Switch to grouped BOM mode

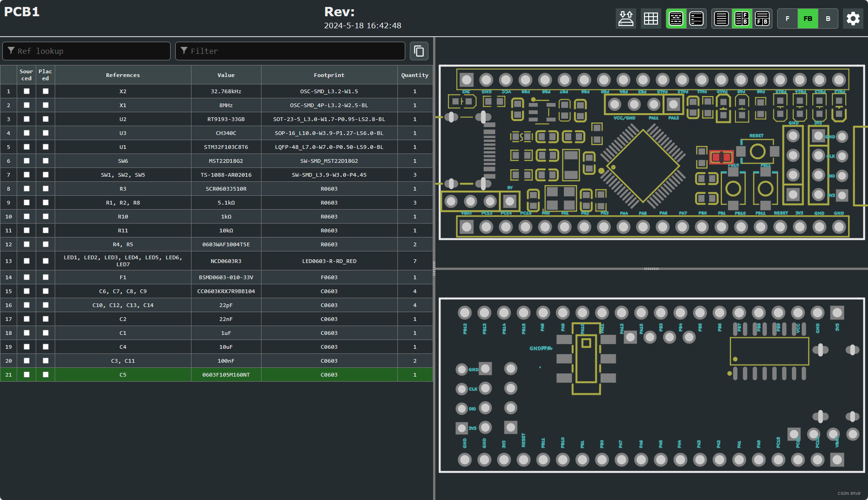(x=676, y=19)
